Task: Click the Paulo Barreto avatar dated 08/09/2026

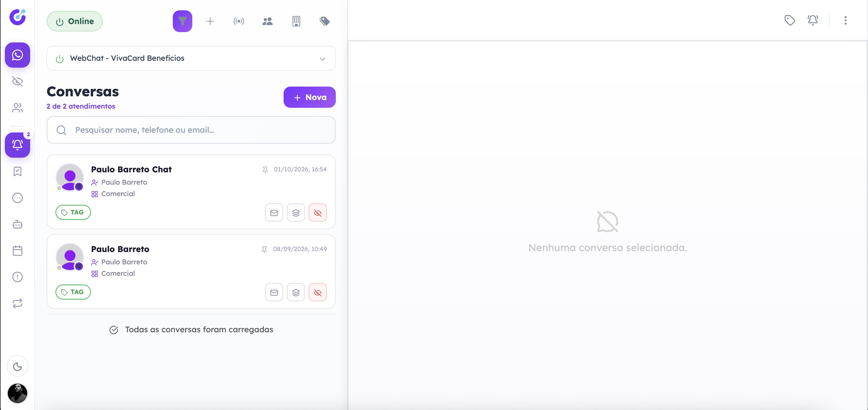Action: click(x=70, y=257)
